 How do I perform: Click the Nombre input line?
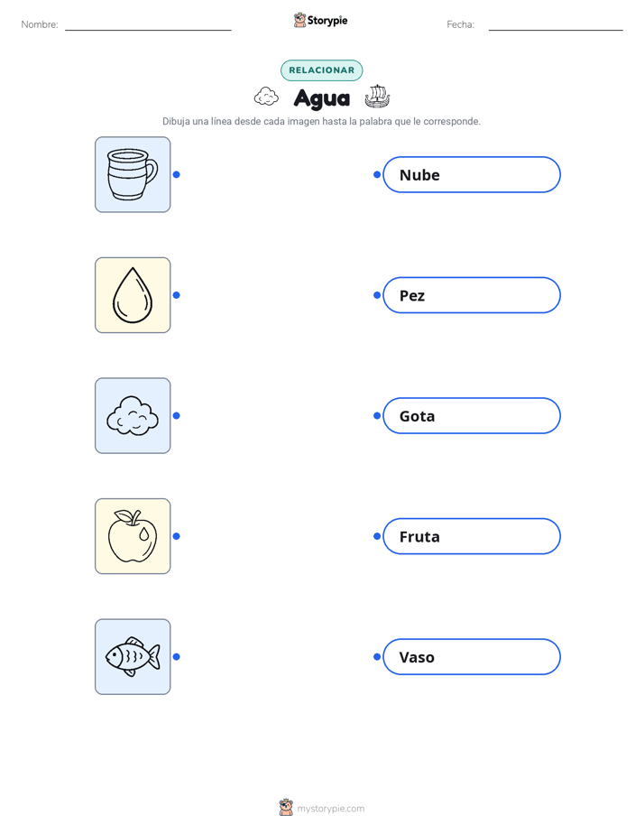148,25
